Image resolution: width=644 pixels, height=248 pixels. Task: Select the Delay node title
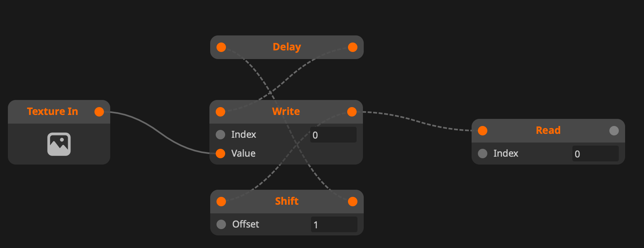pos(287,47)
